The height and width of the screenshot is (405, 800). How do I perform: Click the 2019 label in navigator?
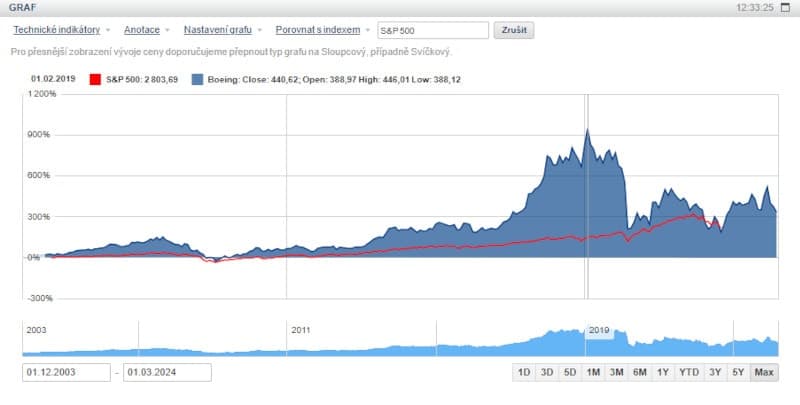click(x=599, y=330)
